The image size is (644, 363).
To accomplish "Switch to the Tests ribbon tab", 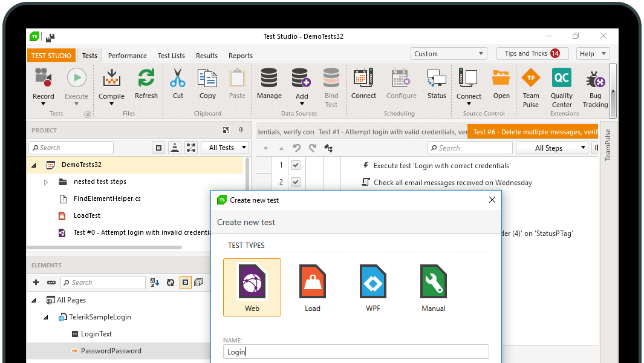I will (x=89, y=56).
